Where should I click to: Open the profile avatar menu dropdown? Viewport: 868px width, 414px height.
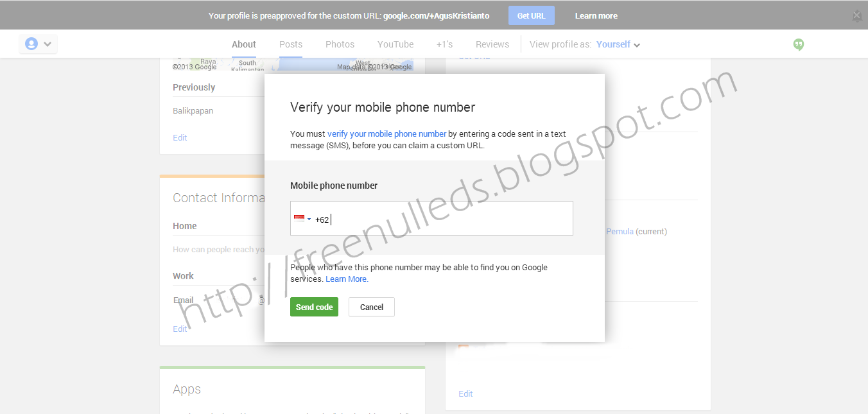39,44
